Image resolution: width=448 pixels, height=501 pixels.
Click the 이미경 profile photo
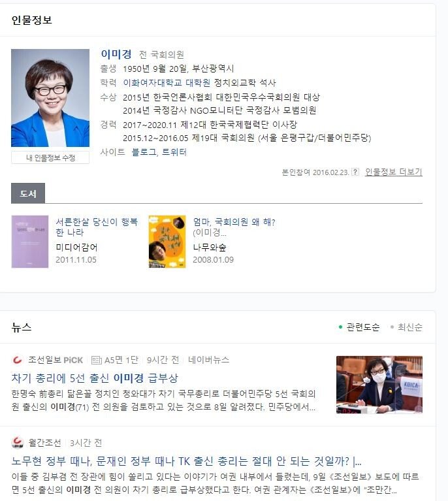(50, 98)
